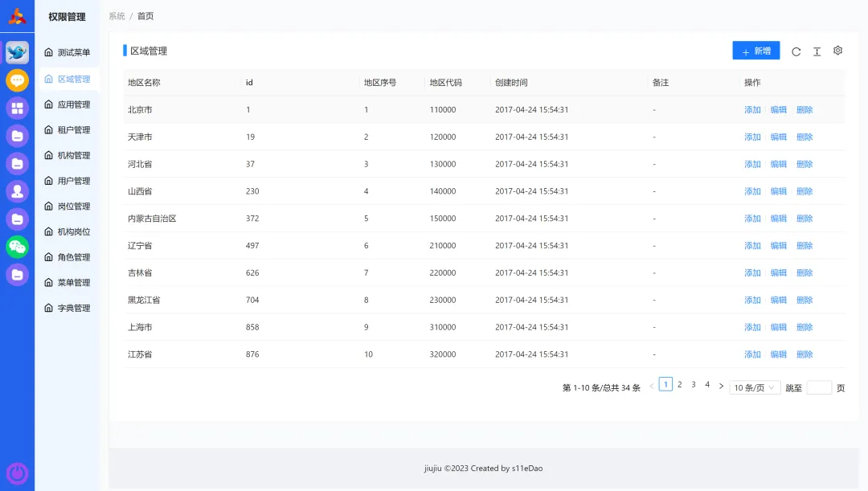This screenshot has height=491, width=868.
Task: Click the 系统 breadcrumb
Action: tap(117, 16)
